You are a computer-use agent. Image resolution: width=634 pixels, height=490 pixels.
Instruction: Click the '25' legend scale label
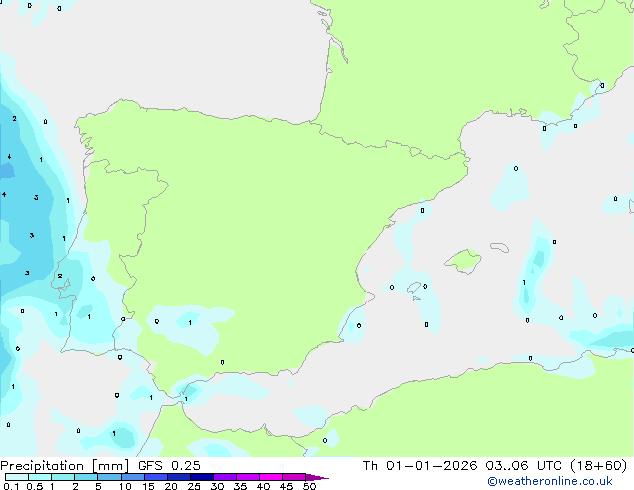pyautogui.click(x=194, y=486)
